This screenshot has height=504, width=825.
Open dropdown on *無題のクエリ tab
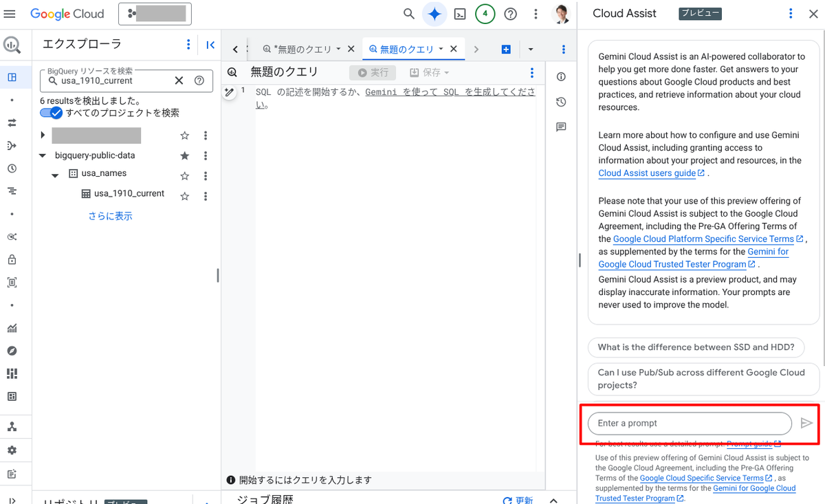pyautogui.click(x=338, y=49)
